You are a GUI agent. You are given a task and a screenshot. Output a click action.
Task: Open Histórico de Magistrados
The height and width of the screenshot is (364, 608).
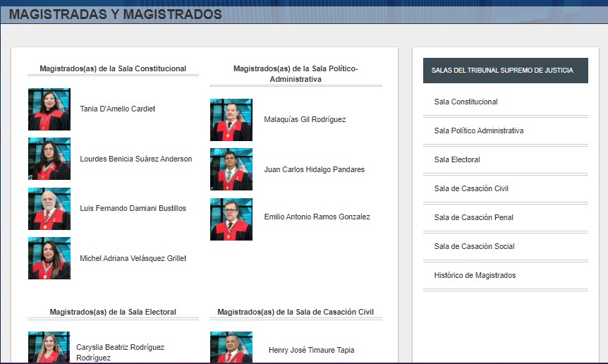click(x=475, y=275)
